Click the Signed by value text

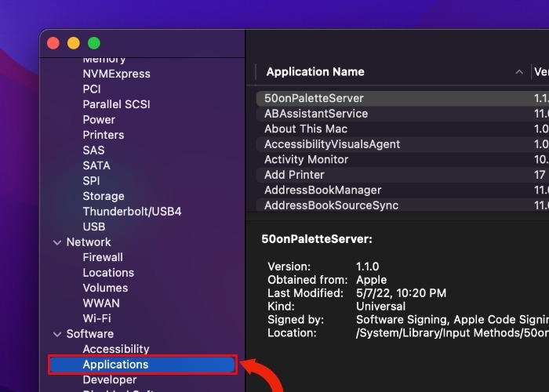[453, 320]
